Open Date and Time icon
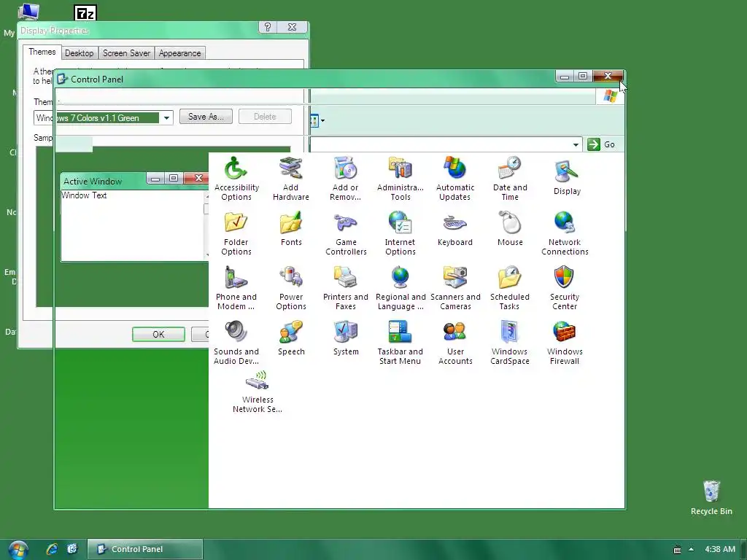The width and height of the screenshot is (747, 560). point(510,179)
